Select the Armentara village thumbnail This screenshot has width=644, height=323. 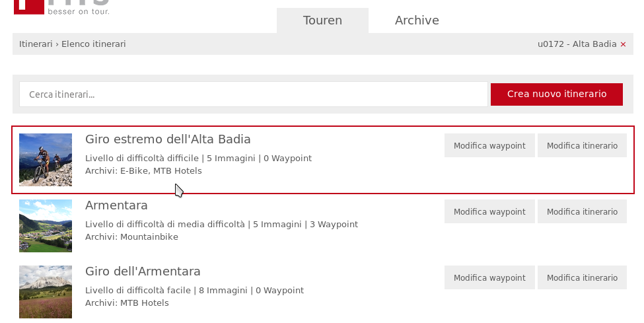pyautogui.click(x=46, y=226)
